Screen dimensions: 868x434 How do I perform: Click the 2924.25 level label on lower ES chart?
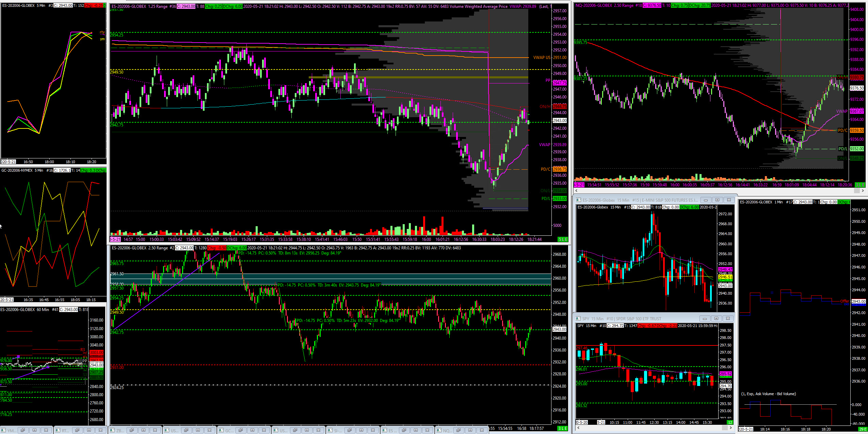(117, 388)
